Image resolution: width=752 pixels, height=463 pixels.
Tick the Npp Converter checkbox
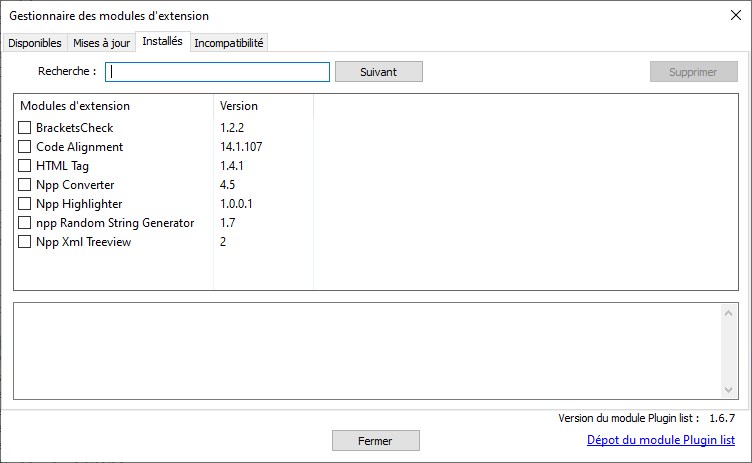pos(24,185)
